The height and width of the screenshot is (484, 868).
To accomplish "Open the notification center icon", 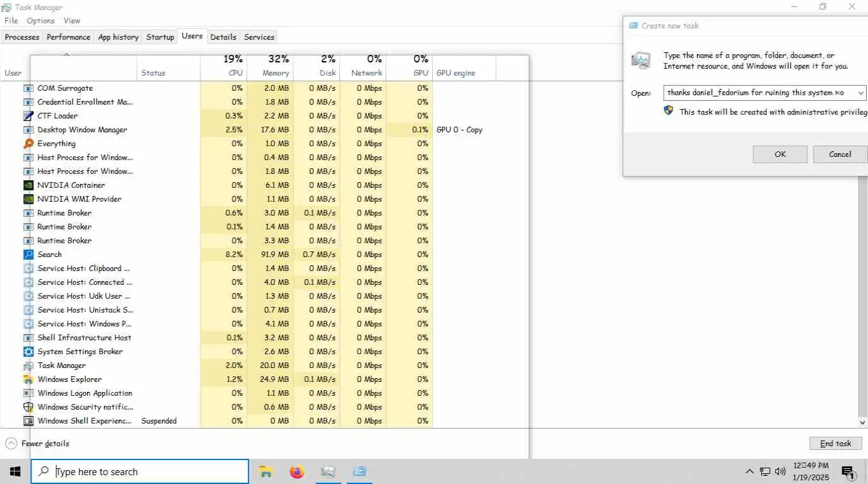I will [x=848, y=471].
